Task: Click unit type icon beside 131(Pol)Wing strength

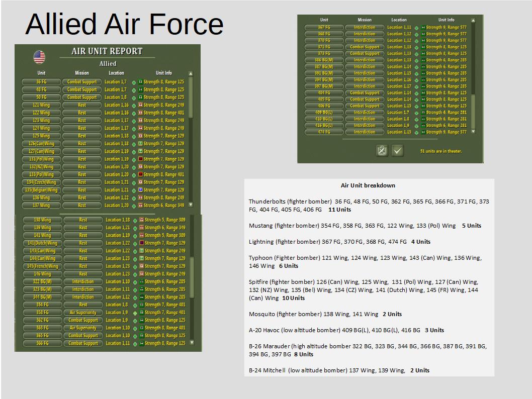Action: point(140,159)
